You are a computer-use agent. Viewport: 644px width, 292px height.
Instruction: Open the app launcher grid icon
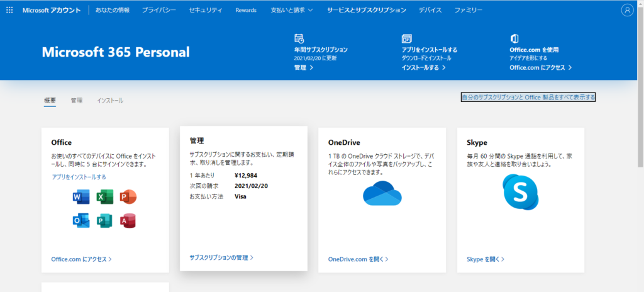point(9,10)
